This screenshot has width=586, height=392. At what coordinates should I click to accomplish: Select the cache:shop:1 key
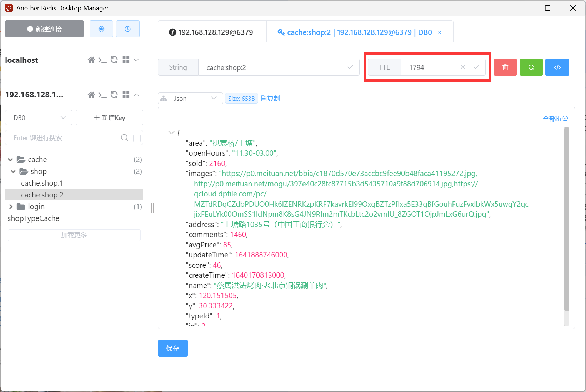[x=42, y=183]
